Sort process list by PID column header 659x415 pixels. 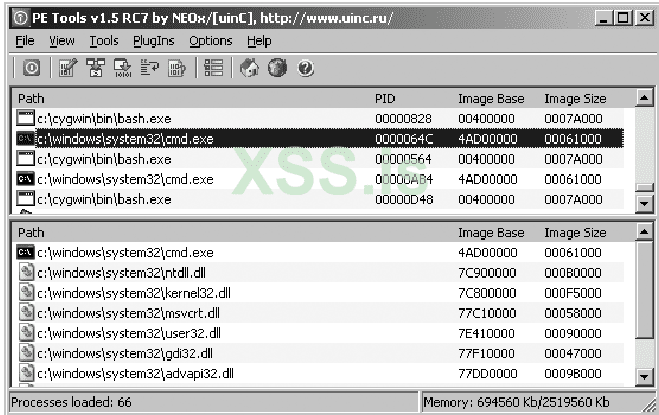click(x=385, y=98)
